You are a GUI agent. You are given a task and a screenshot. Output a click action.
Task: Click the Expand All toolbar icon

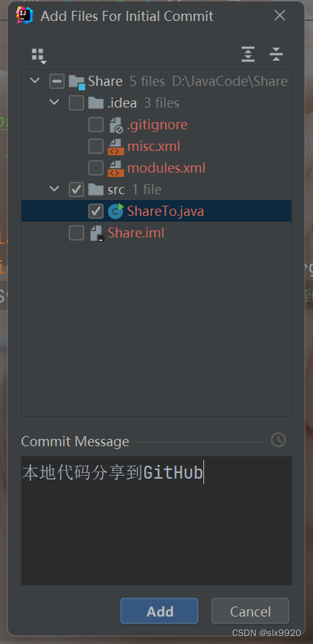[248, 54]
